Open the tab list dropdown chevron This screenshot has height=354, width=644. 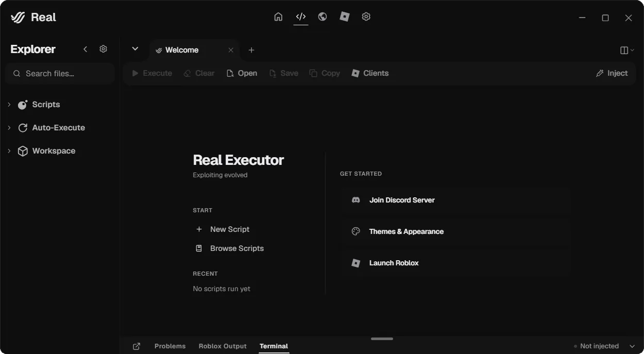[x=135, y=49]
